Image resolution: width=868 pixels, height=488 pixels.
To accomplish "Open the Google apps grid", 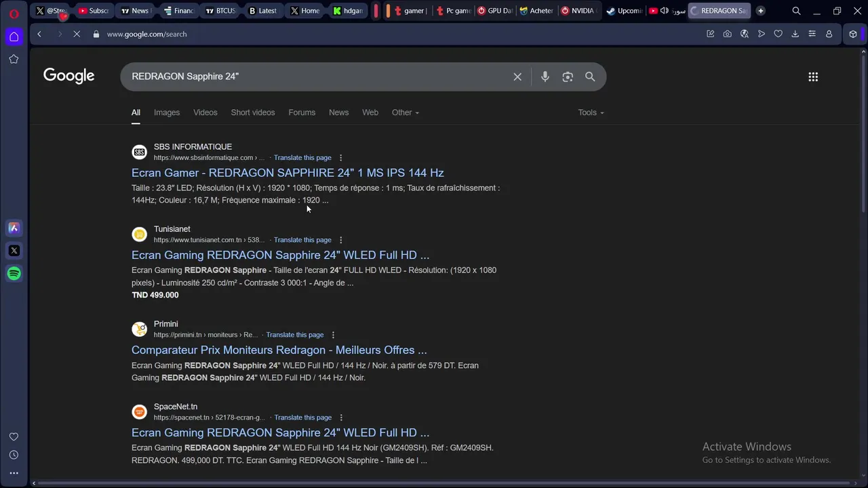I will click(813, 77).
